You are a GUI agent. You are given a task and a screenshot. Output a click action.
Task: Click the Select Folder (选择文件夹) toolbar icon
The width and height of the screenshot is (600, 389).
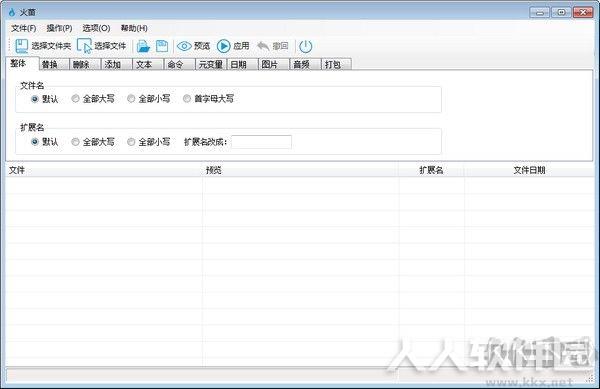21,46
